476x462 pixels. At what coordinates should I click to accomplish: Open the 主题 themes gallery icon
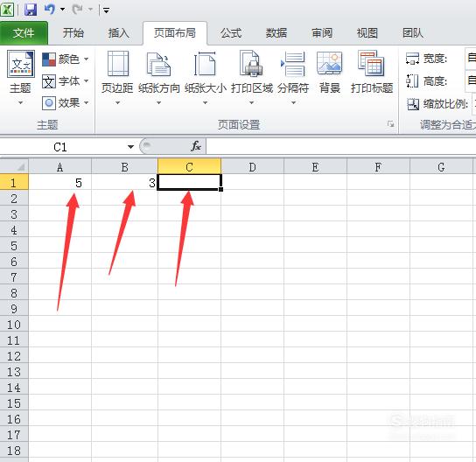pos(21,64)
